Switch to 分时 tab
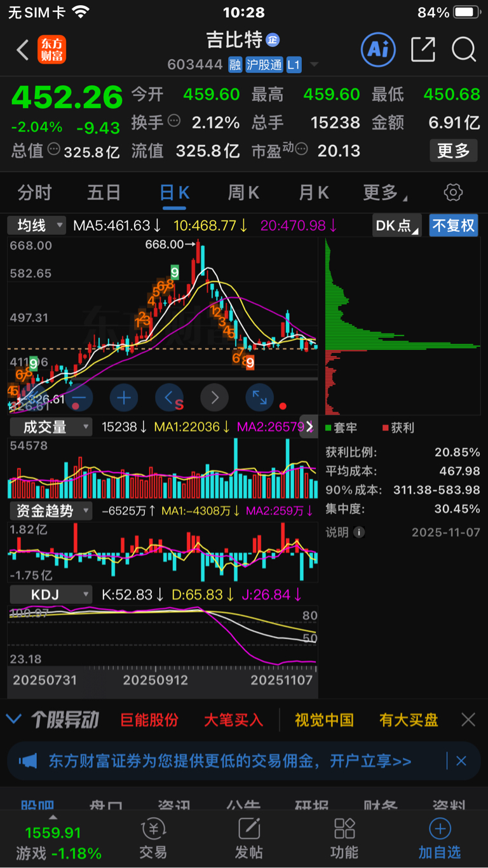This screenshot has height=868, width=488. [34, 193]
